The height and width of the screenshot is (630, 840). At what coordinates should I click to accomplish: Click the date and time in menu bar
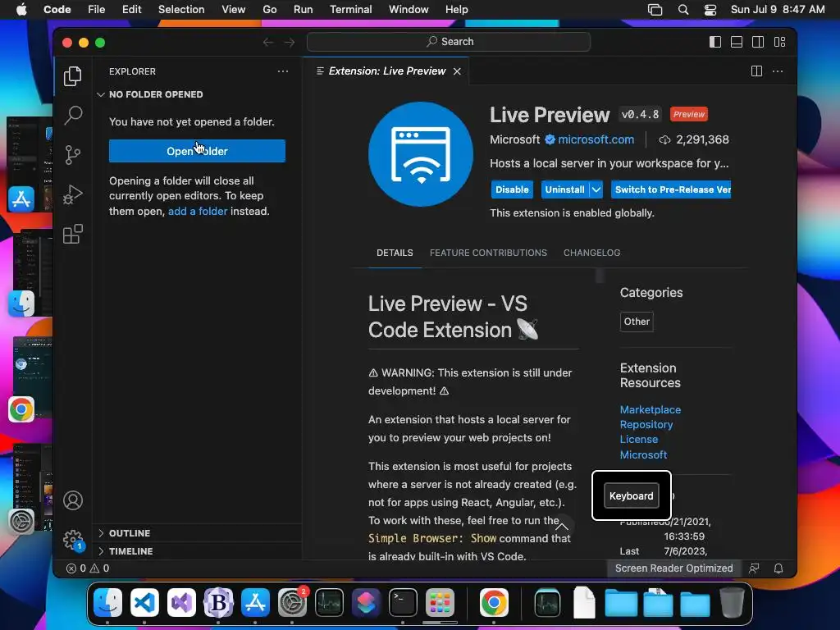click(x=778, y=10)
